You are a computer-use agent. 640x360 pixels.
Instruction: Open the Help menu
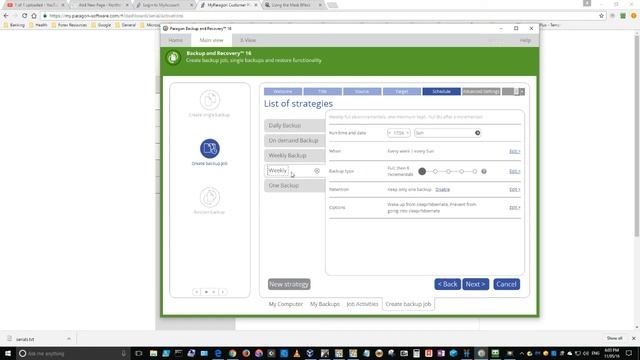click(x=525, y=40)
